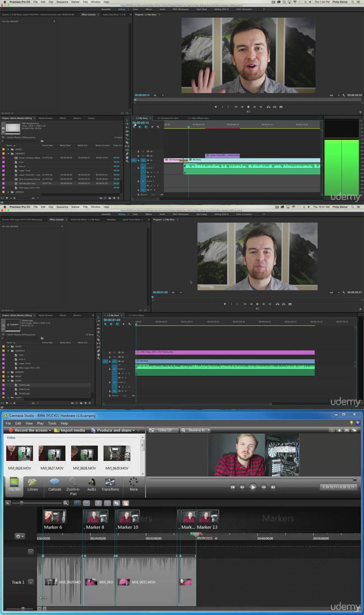Click Marker 6 thumbnail on Camtasia timeline
The image size is (364, 615).
click(x=55, y=517)
